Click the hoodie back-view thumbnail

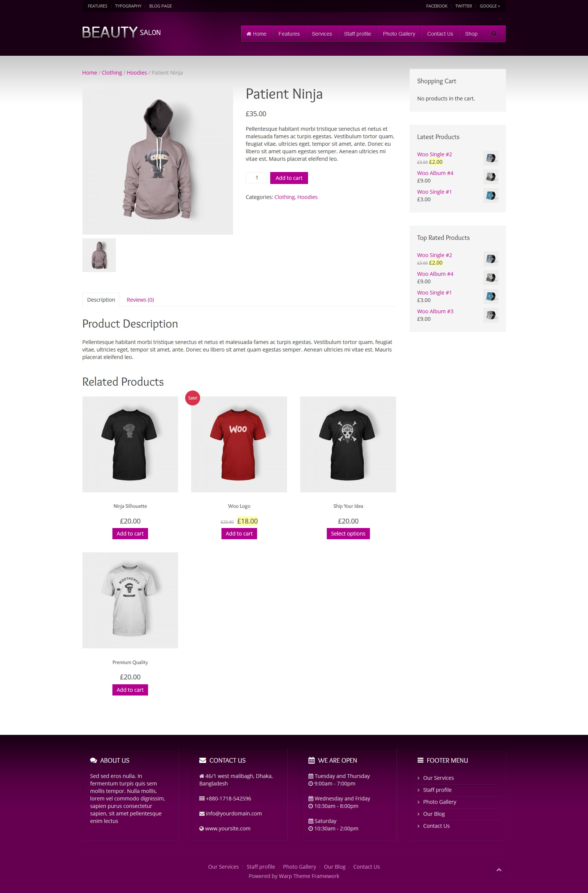coord(99,255)
